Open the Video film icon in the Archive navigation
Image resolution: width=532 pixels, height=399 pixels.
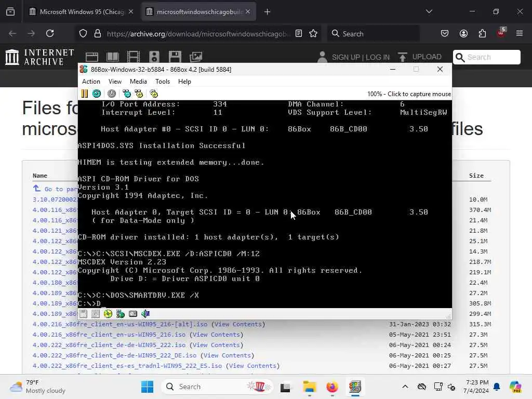[x=134, y=57]
